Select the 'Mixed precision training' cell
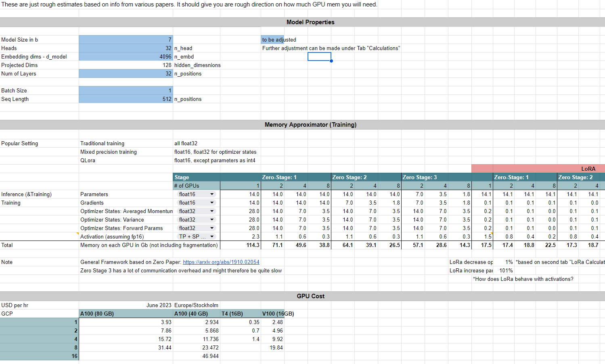Viewport: 605px width, 364px height. [126, 152]
